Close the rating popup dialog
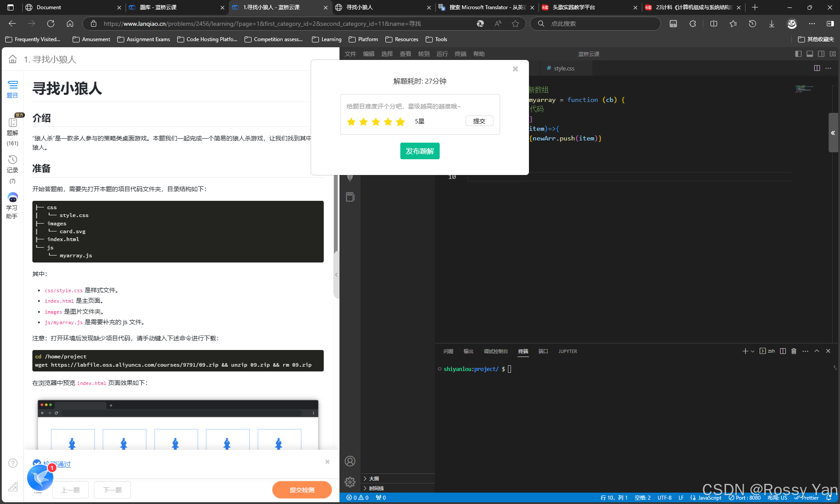The height and width of the screenshot is (504, 840). tap(515, 69)
